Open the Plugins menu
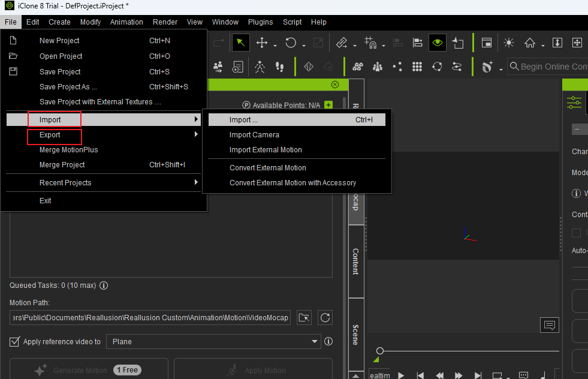588x379 pixels. pos(260,22)
